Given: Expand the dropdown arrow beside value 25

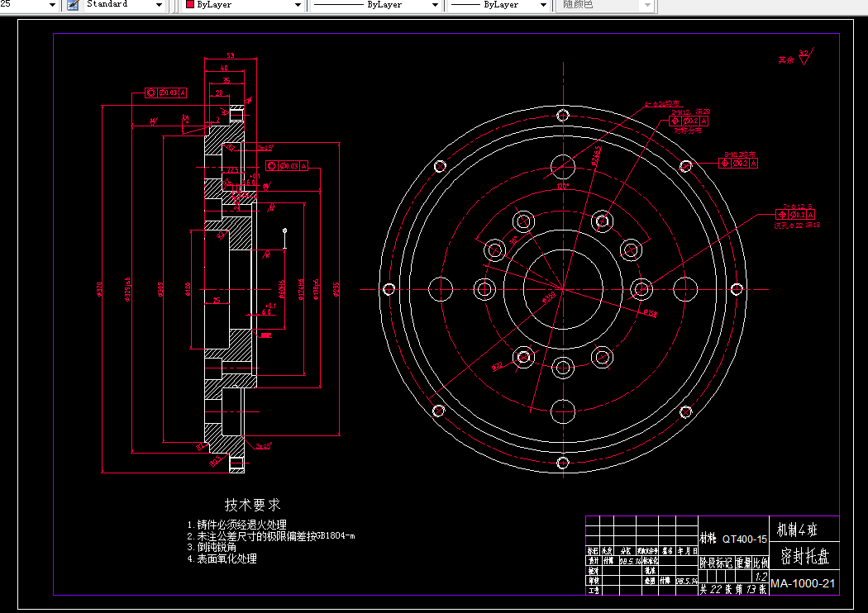Looking at the screenshot, I should (52, 5).
